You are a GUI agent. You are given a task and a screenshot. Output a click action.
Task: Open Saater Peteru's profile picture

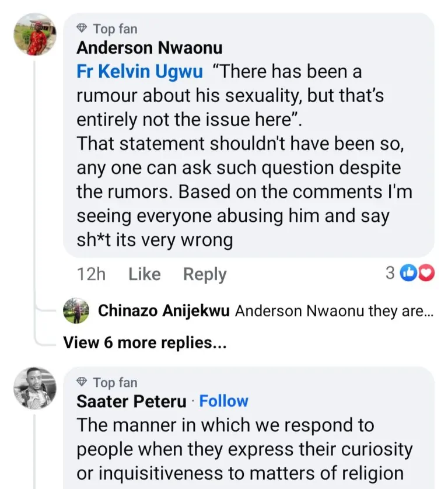(35, 387)
